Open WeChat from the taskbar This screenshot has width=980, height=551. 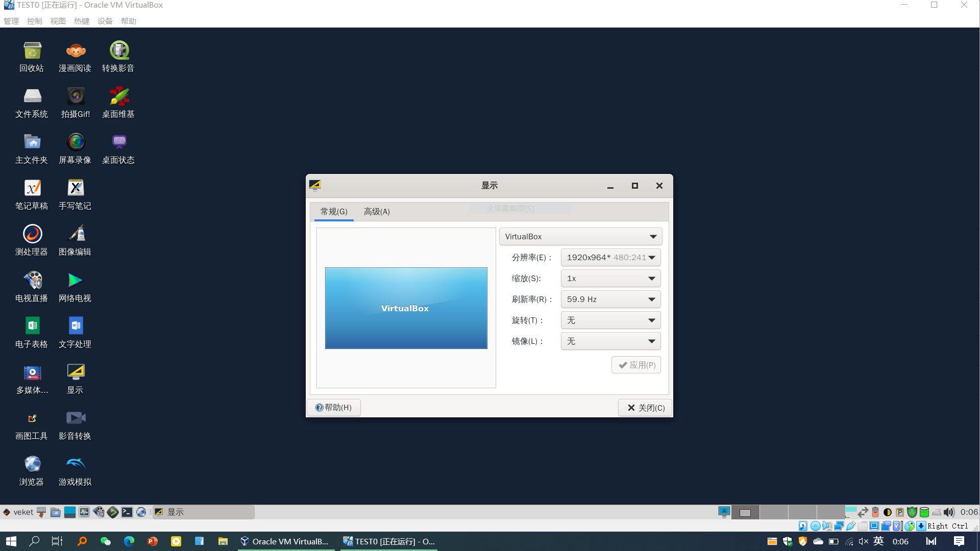(x=105, y=541)
